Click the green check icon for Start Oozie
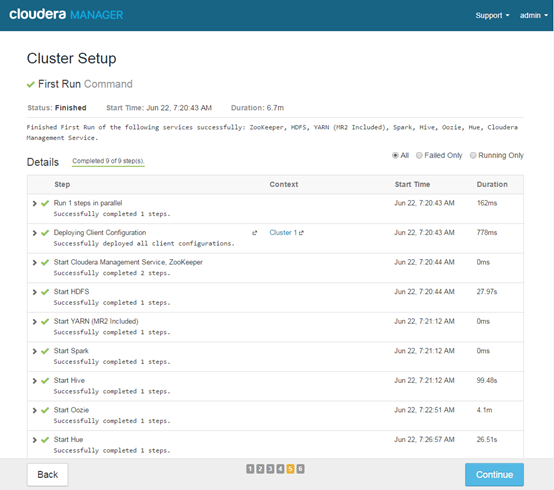Screen dimensions: 554x490 45,411
